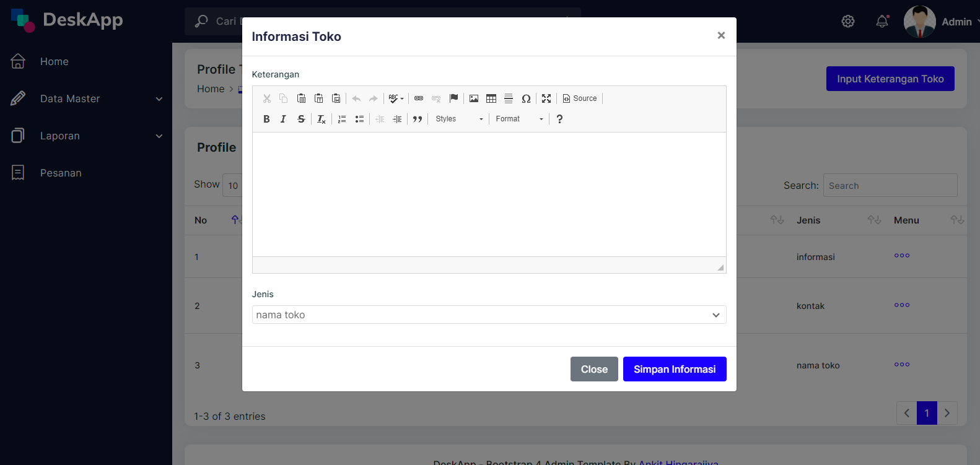Open the Admin user menu

942,22
